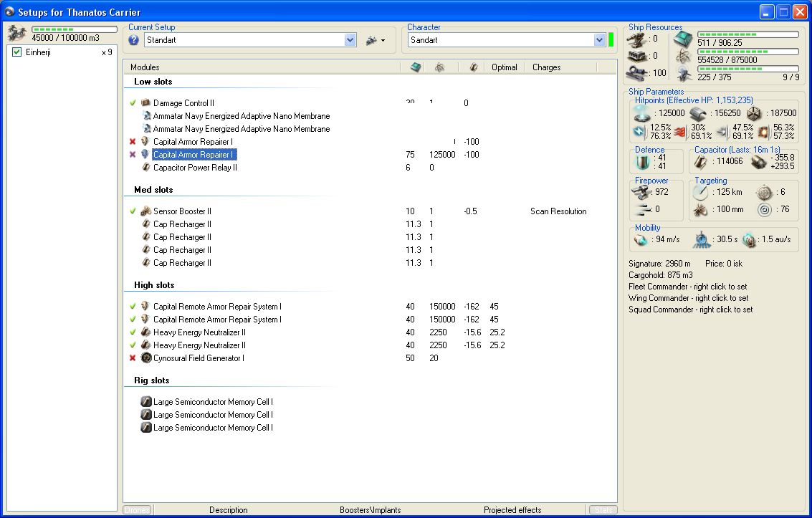The image size is (812, 518).
Task: Toggle green check on Sensor Booster II
Action: point(133,211)
